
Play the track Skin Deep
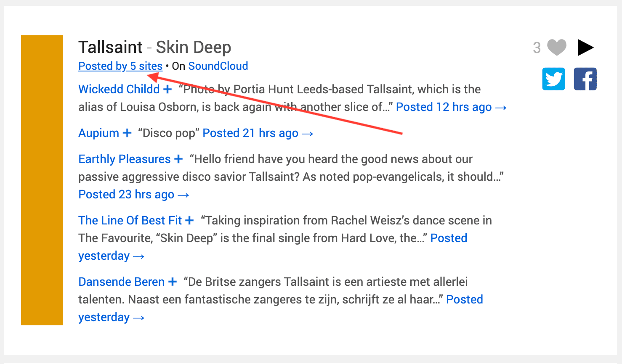(585, 47)
